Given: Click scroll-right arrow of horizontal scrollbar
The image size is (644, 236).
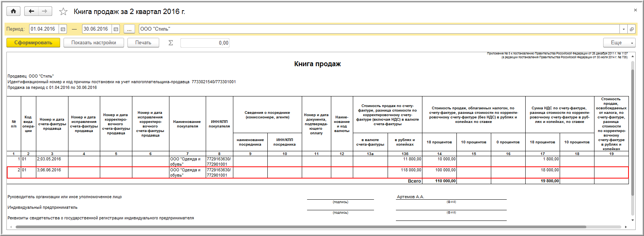Looking at the screenshot, I should pyautogui.click(x=626, y=227).
